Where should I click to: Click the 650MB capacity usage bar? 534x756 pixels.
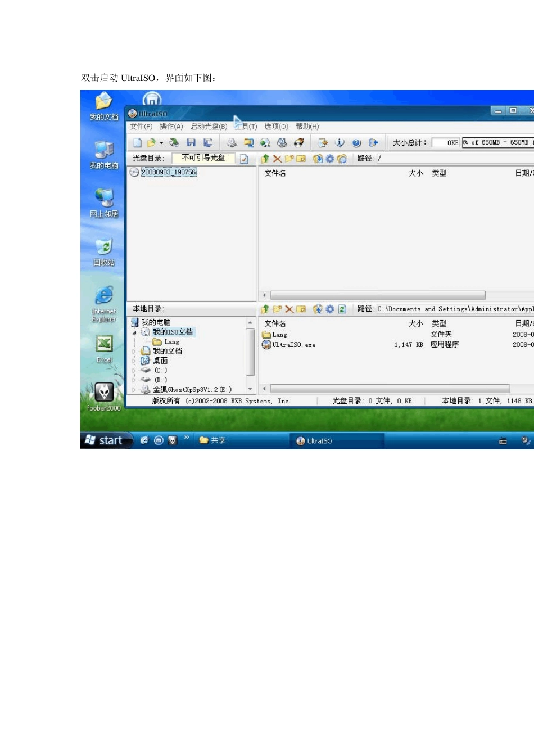(x=498, y=142)
